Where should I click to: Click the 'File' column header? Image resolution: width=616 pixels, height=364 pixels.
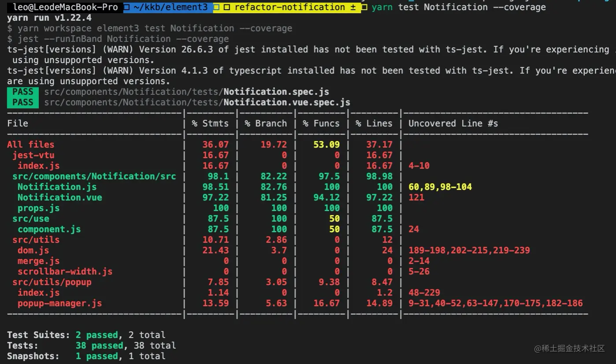[18, 123]
